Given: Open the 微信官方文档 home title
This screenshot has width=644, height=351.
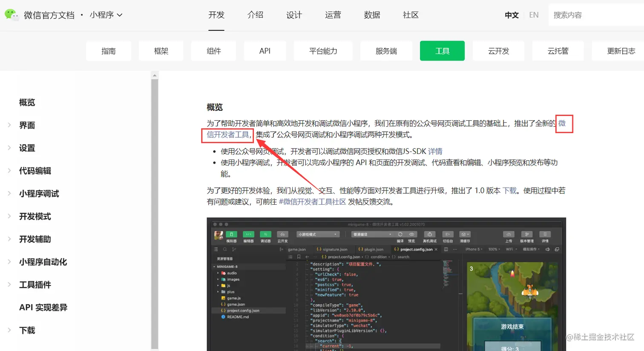Looking at the screenshot, I should point(49,15).
